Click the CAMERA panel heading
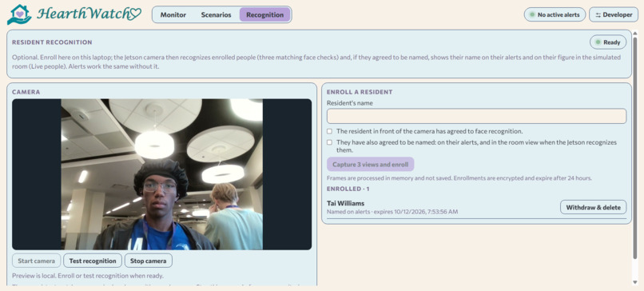Image resolution: width=644 pixels, height=291 pixels. pyautogui.click(x=26, y=92)
